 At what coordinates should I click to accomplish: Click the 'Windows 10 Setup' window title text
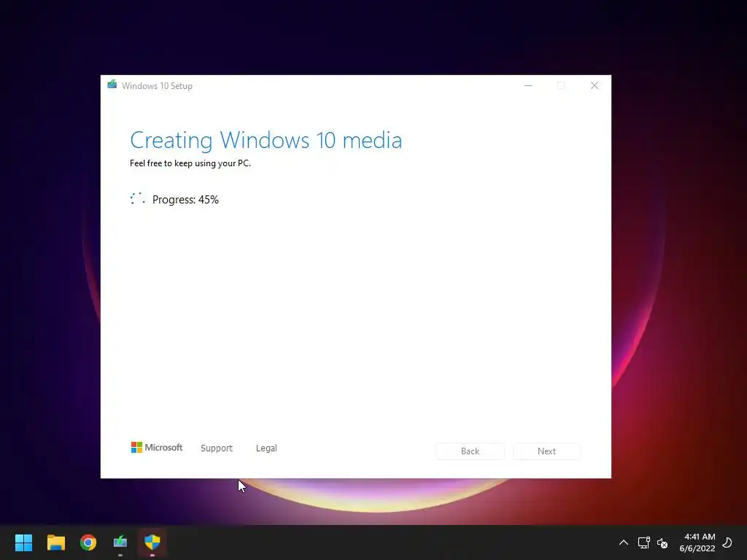pyautogui.click(x=158, y=86)
